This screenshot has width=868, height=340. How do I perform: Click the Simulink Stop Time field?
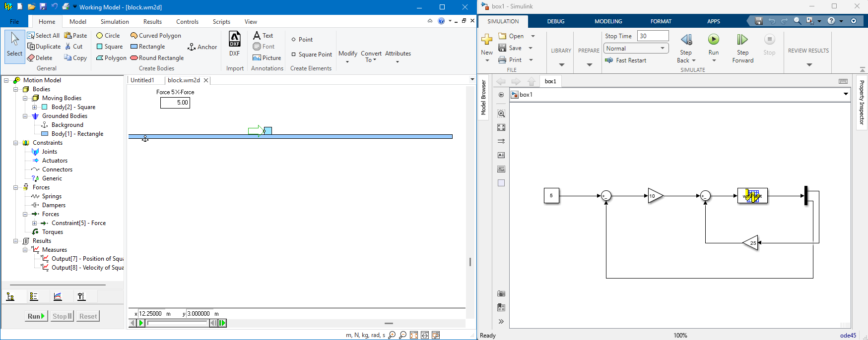653,36
